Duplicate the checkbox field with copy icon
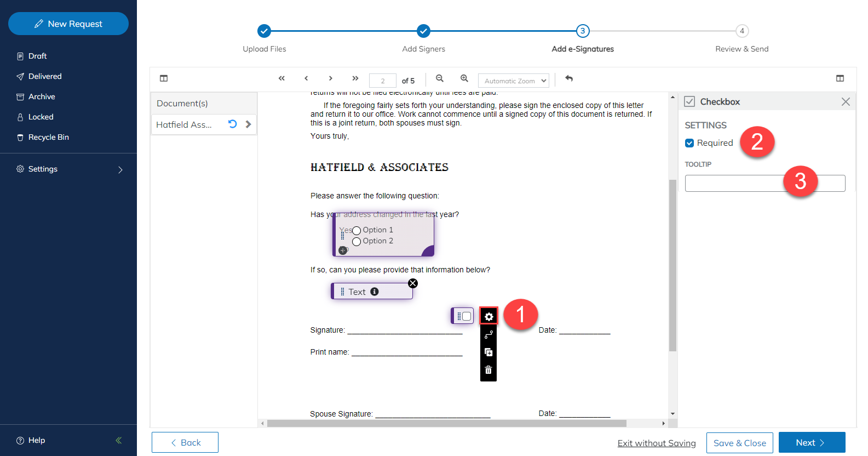The image size is (868, 456). (488, 352)
